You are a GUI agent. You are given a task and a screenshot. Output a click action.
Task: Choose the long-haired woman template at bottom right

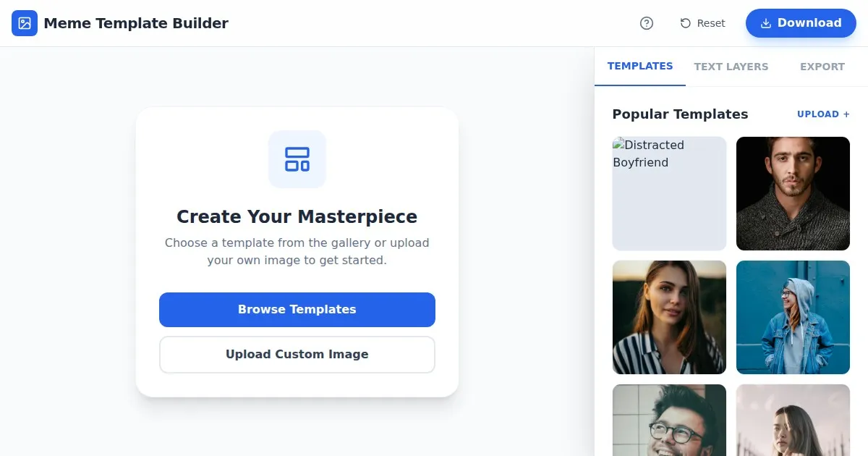point(793,421)
